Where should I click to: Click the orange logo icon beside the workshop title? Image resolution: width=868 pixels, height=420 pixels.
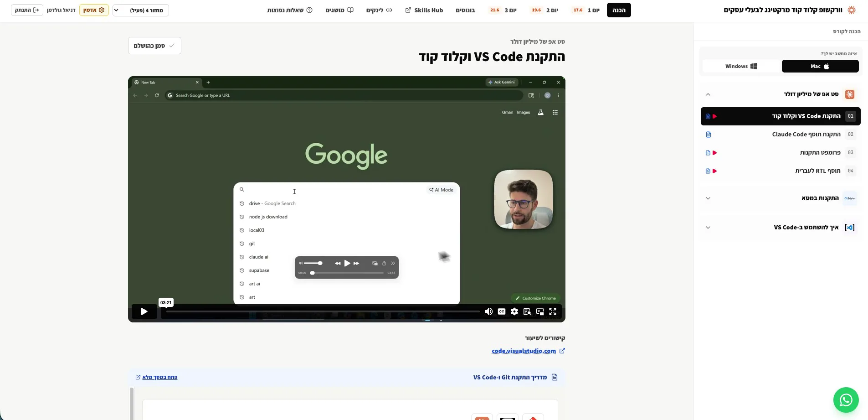pyautogui.click(x=851, y=10)
